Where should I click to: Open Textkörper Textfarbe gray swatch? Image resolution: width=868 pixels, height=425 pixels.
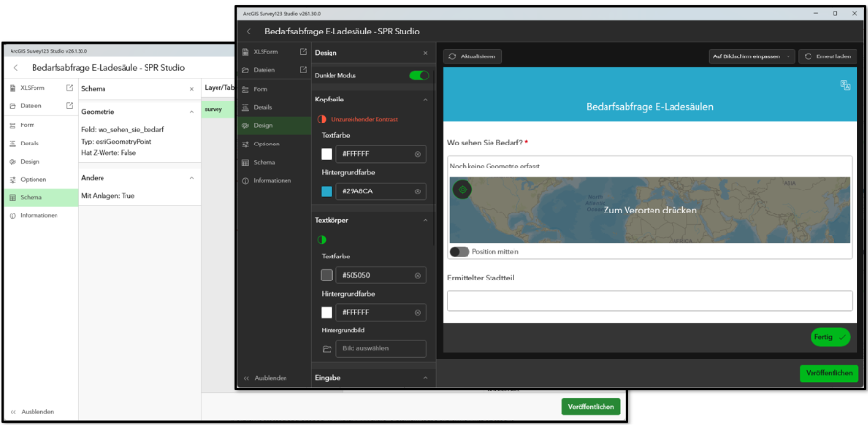tap(327, 275)
